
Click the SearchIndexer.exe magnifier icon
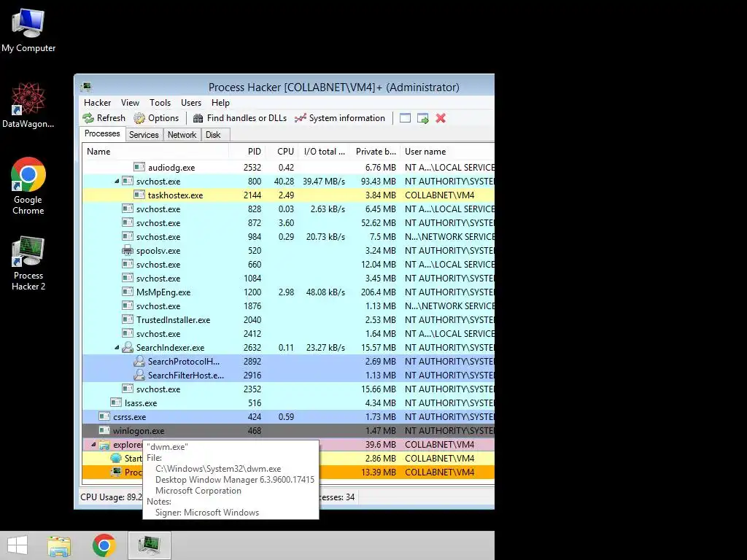tap(128, 347)
